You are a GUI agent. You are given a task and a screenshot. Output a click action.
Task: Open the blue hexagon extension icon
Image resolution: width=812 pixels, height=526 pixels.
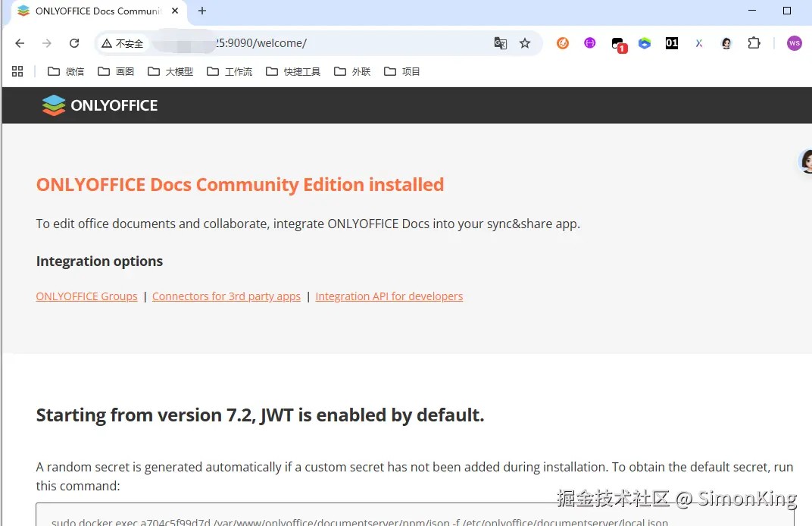coord(644,43)
